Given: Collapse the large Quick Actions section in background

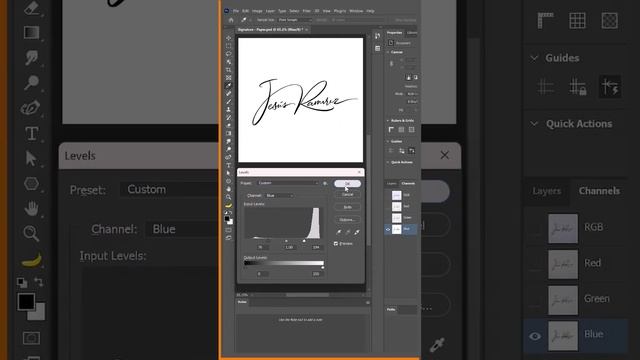Looking at the screenshot, I should (x=534, y=124).
